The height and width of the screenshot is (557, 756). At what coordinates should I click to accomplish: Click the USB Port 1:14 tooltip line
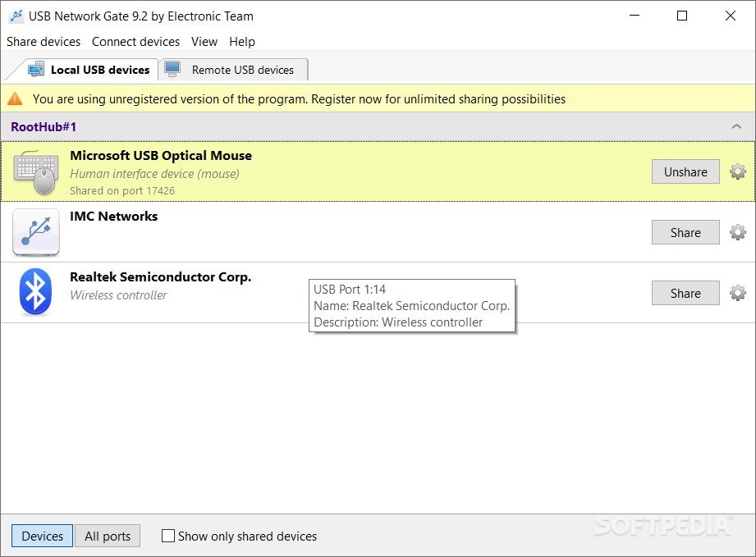(350, 289)
